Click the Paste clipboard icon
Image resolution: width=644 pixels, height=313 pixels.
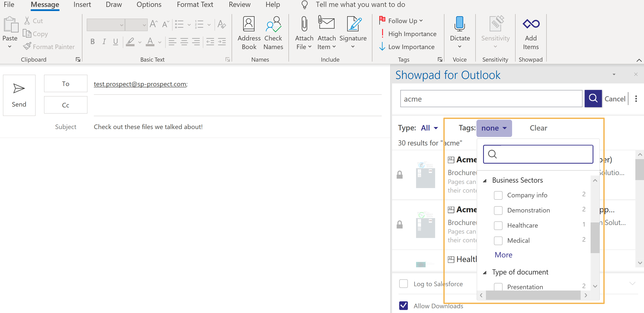pos(11,24)
